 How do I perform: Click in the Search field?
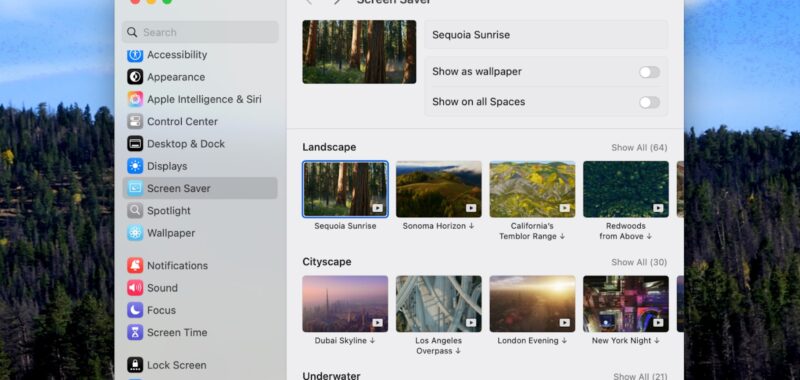[200, 32]
